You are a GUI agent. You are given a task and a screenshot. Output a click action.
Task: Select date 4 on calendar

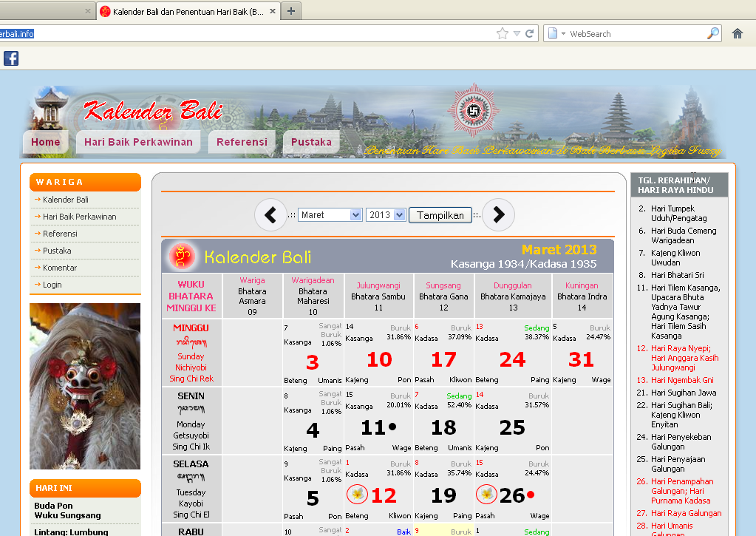click(x=313, y=430)
